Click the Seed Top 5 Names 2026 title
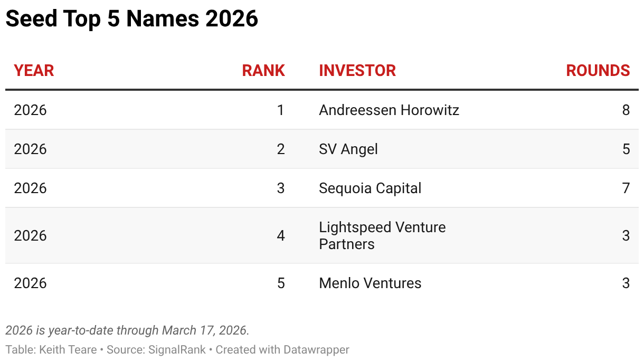This screenshot has height=362, width=644. pyautogui.click(x=132, y=19)
